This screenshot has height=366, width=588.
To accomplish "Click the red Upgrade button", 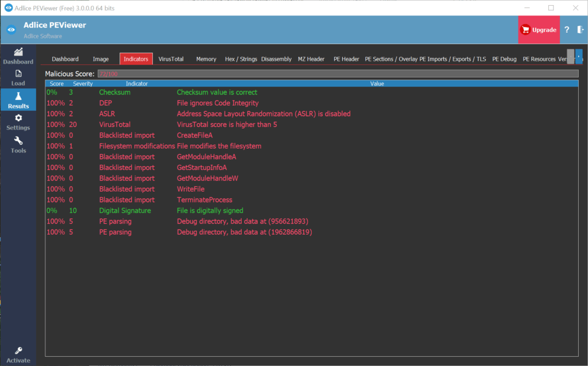I will 539,30.
